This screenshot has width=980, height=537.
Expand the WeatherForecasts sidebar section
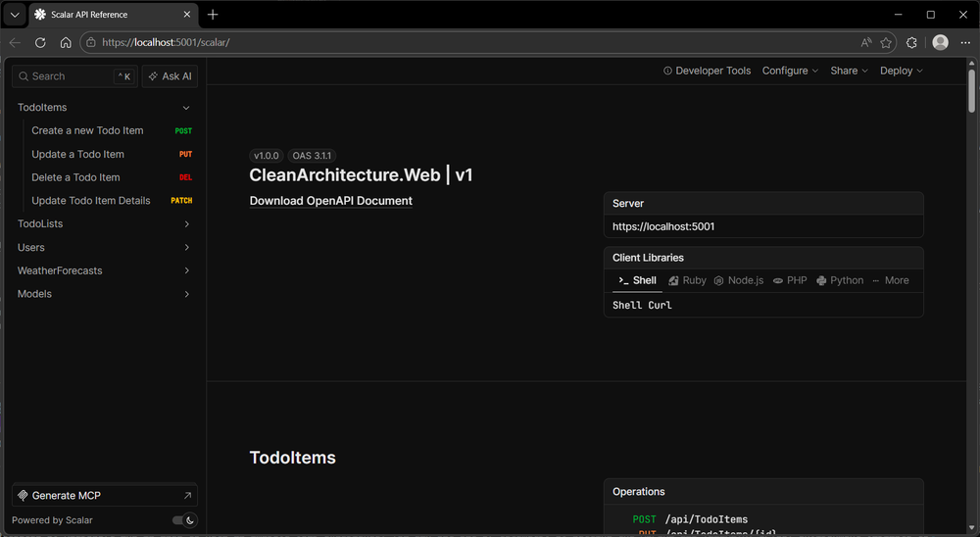point(186,270)
